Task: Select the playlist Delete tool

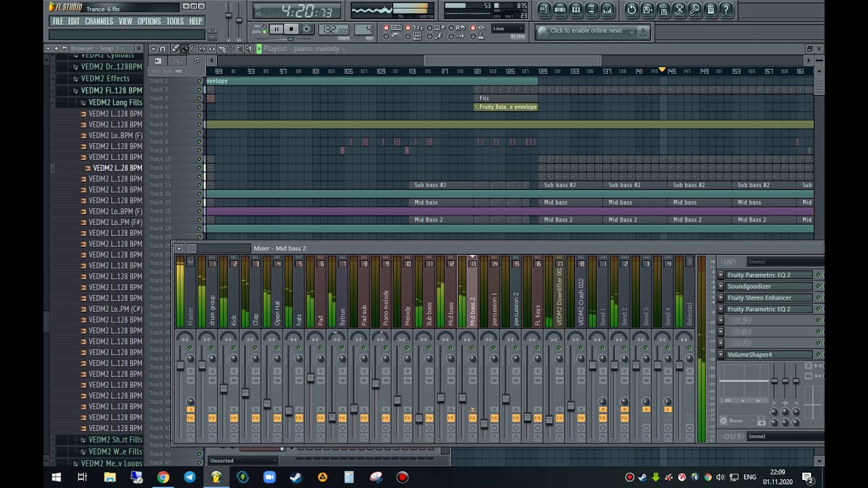Action: [x=194, y=49]
